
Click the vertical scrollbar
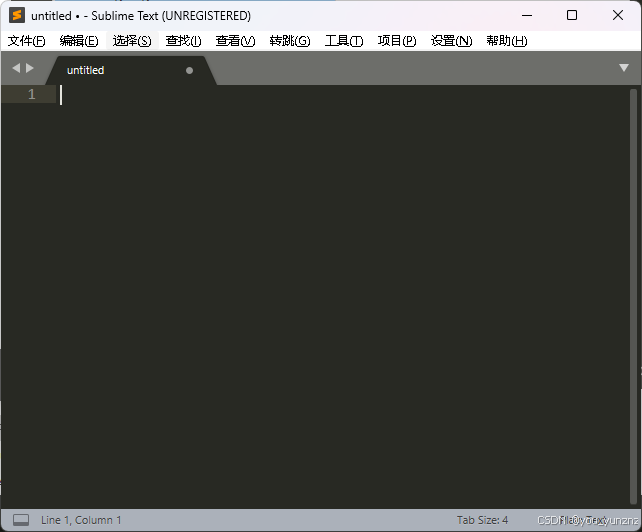click(633, 297)
